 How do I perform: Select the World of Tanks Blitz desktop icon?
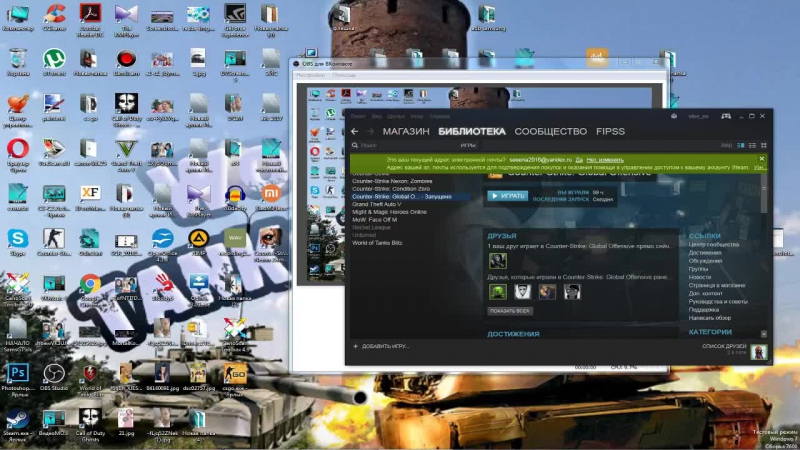[90, 380]
